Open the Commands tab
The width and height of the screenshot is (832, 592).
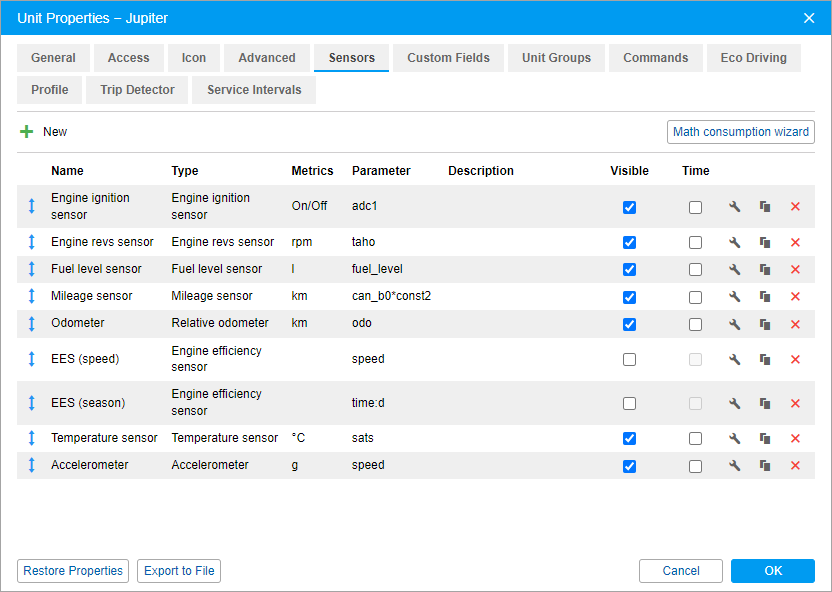click(x=655, y=58)
